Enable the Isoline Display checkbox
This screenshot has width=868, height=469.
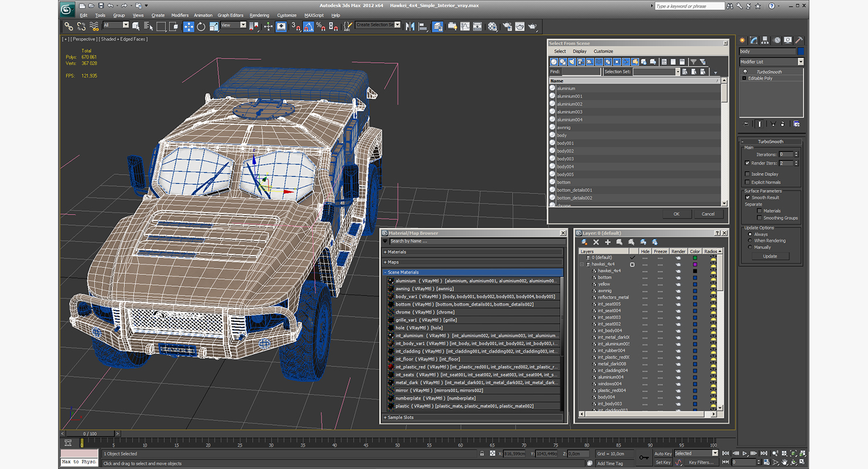(747, 174)
